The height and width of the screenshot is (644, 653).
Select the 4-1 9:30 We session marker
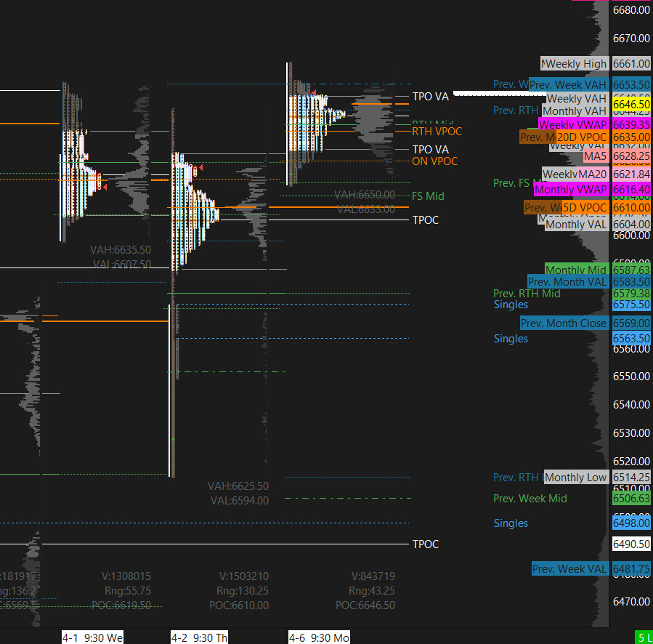(92, 637)
